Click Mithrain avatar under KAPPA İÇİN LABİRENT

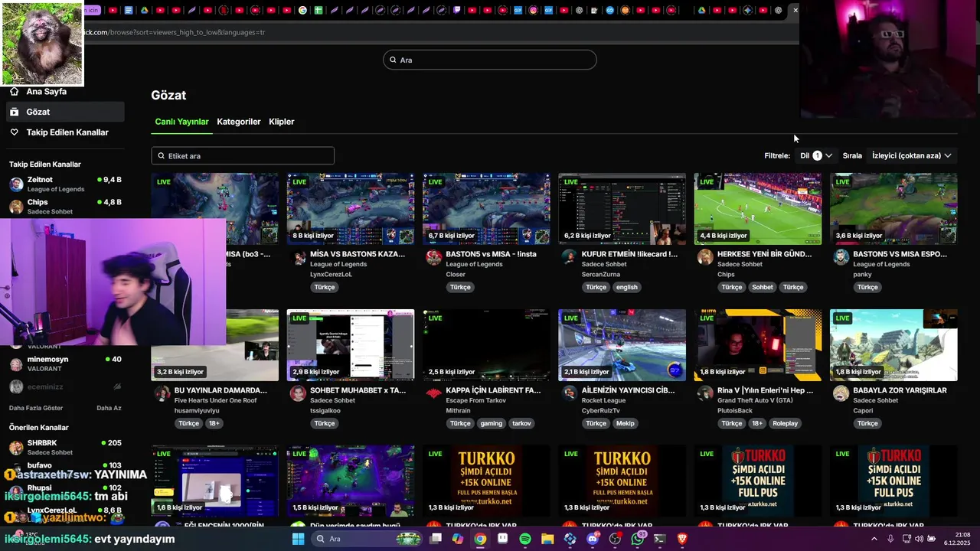[x=434, y=394]
